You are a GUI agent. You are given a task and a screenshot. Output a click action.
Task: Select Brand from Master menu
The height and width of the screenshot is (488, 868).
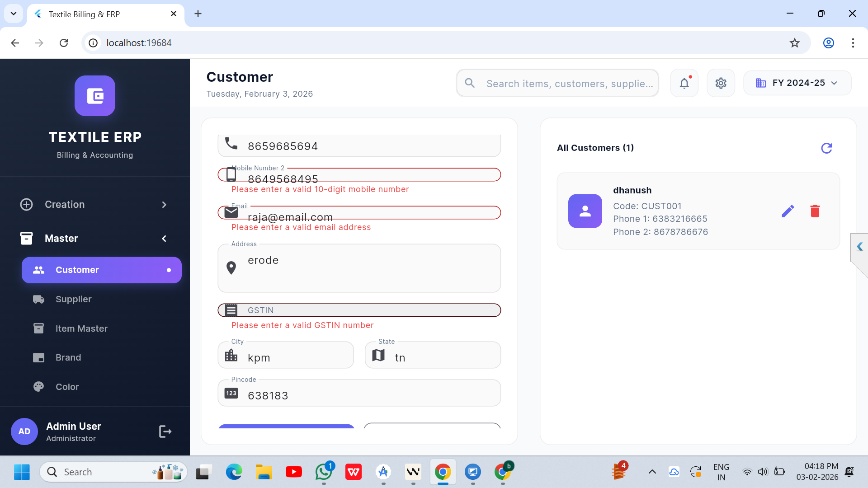(68, 357)
